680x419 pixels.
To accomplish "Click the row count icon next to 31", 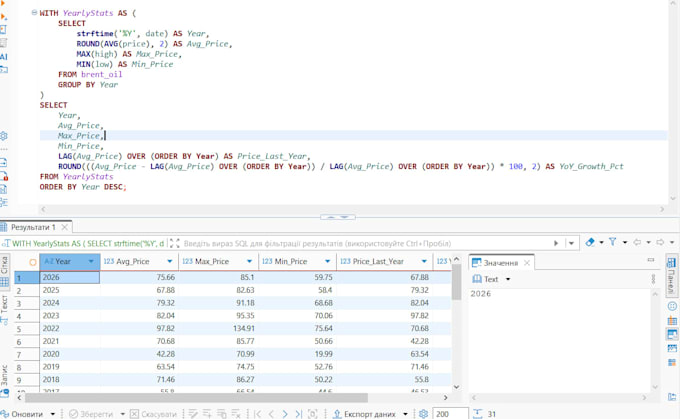I will pyautogui.click(x=477, y=414).
